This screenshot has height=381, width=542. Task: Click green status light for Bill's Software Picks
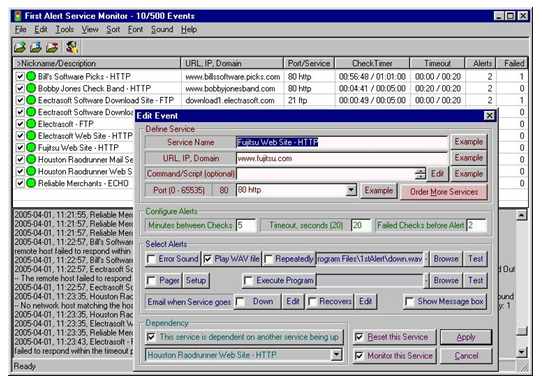coord(31,76)
